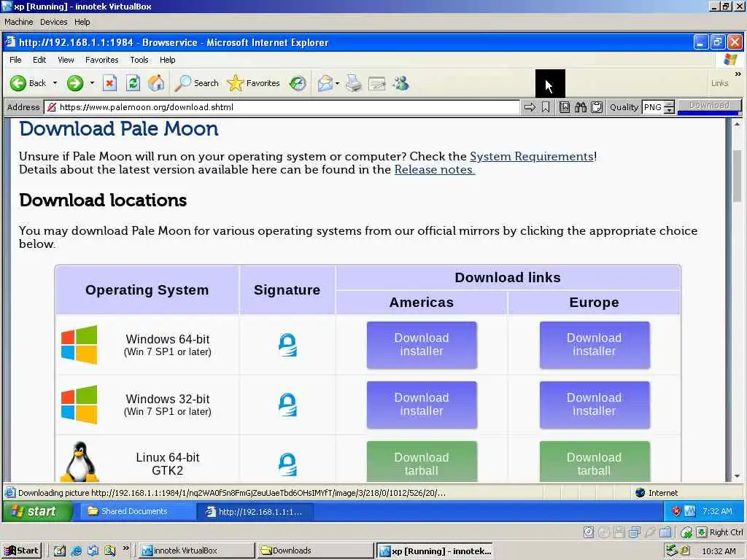The width and height of the screenshot is (747, 560).
Task: Download Linux 64-bit tarball from Europe
Action: [x=595, y=462]
